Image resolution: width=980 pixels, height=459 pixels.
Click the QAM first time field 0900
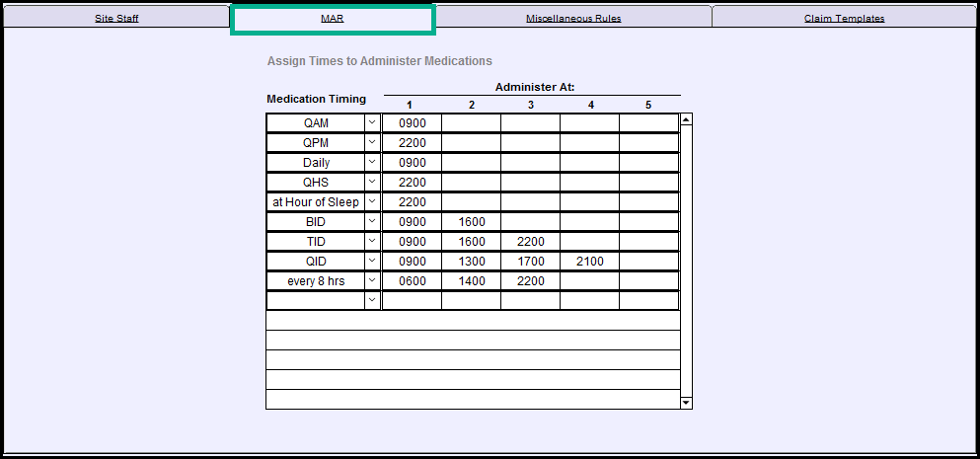[412, 123]
